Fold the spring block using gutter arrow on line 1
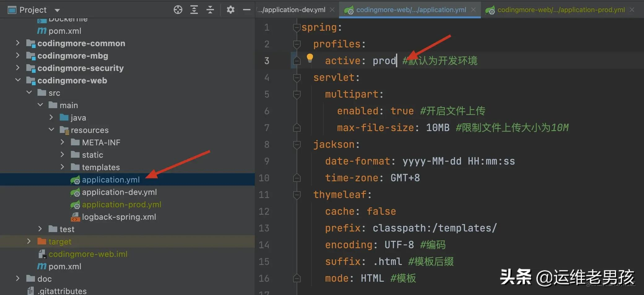The width and height of the screenshot is (644, 295). pyautogui.click(x=296, y=27)
